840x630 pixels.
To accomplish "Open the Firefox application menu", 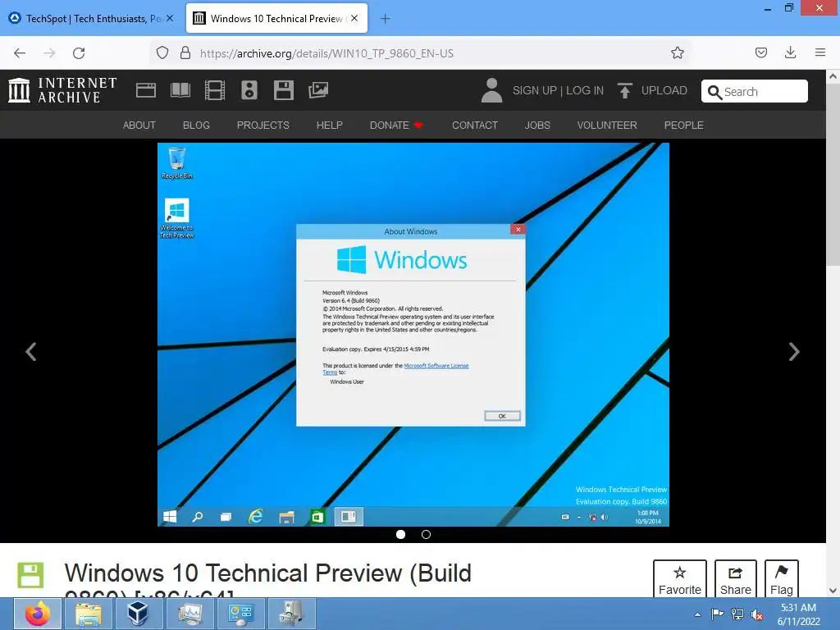I will 819,52.
